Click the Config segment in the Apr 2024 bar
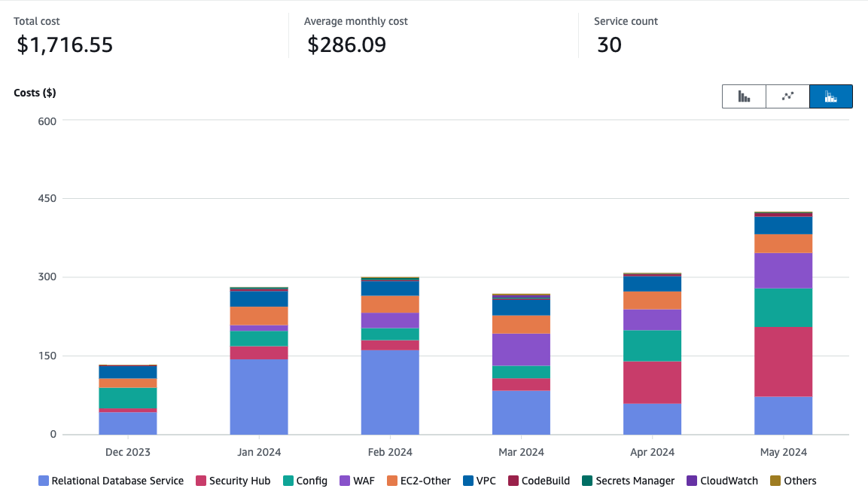Screen dimensions: 868x504 click(x=652, y=346)
